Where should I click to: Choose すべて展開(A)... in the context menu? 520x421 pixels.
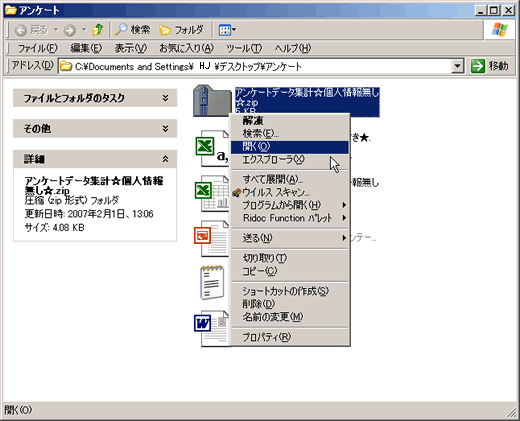pyautogui.click(x=290, y=179)
